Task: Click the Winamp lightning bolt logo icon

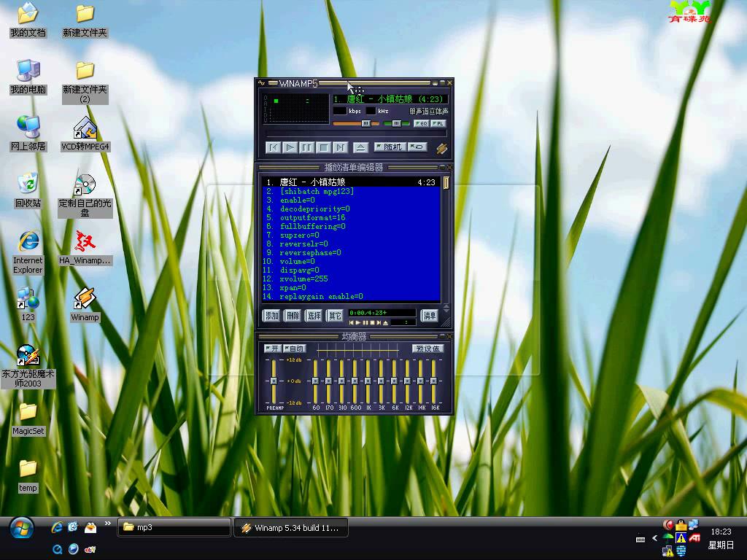Action: tap(441, 148)
